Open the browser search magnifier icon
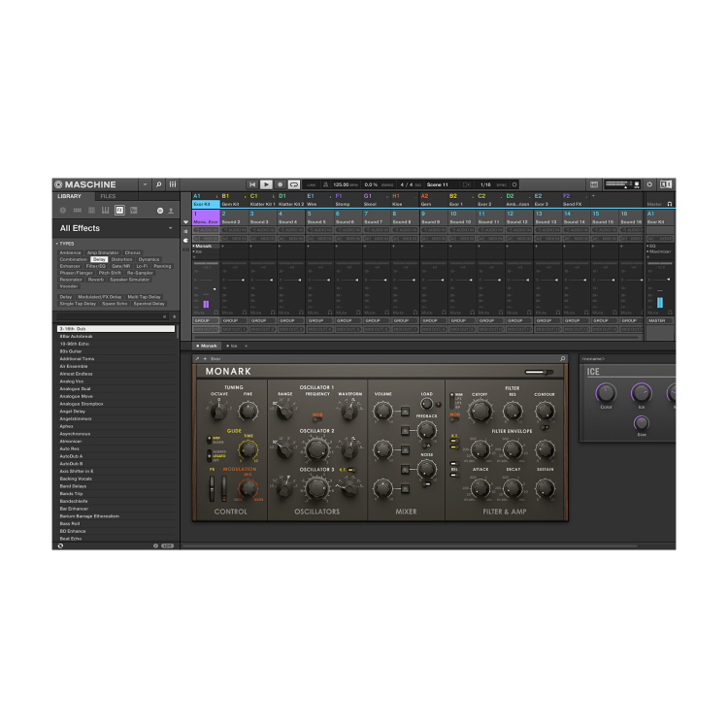The width and height of the screenshot is (728, 728). [x=158, y=184]
